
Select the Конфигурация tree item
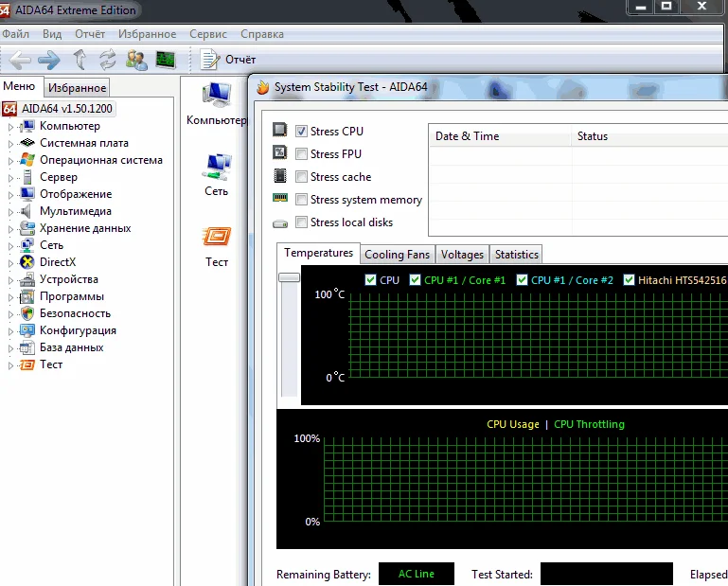(78, 330)
